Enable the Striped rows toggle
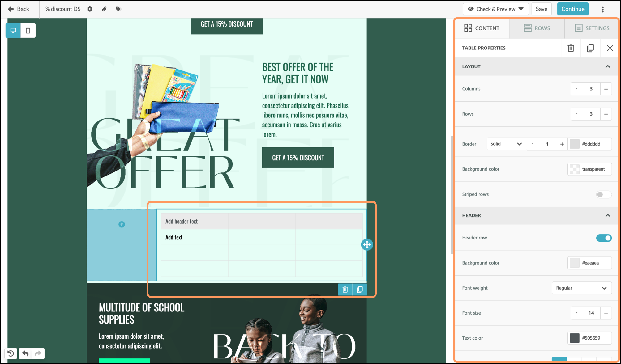 [603, 194]
